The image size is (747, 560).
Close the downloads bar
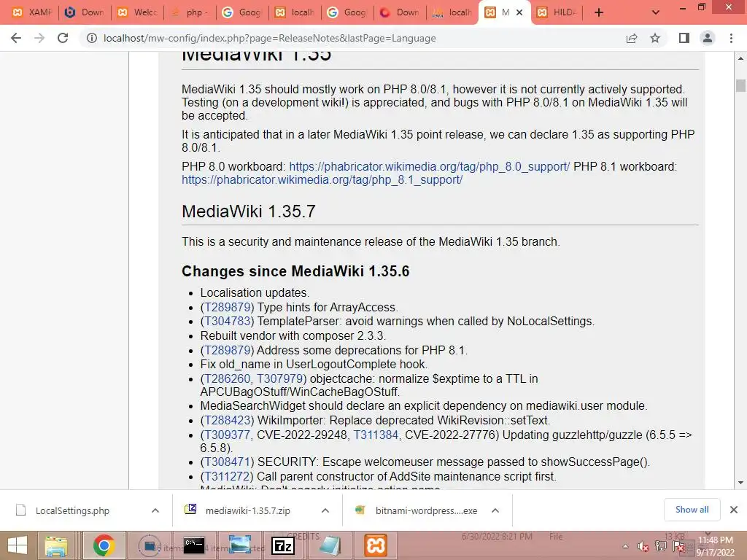click(x=734, y=510)
